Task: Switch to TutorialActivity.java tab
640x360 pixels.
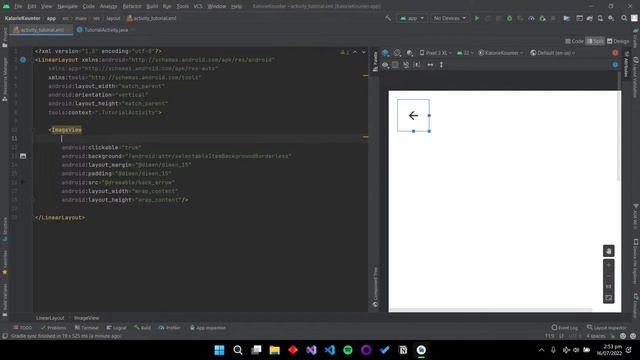Action: pyautogui.click(x=106, y=30)
